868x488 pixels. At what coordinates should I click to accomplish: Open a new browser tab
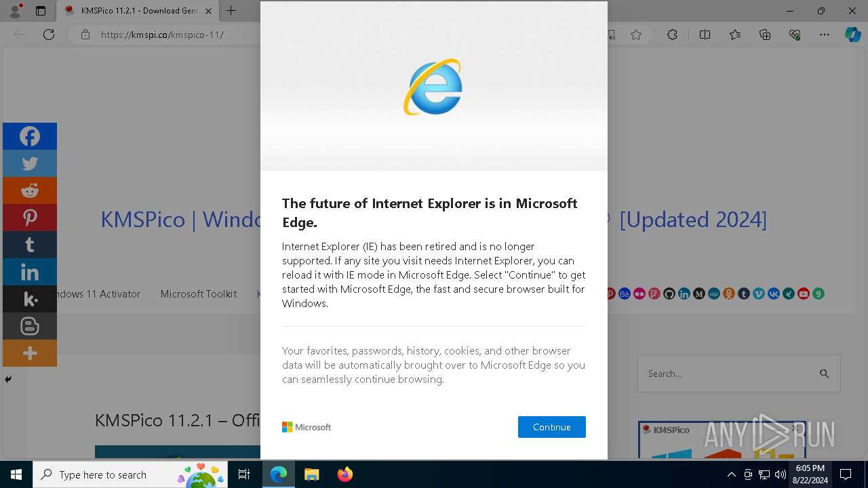tap(231, 11)
